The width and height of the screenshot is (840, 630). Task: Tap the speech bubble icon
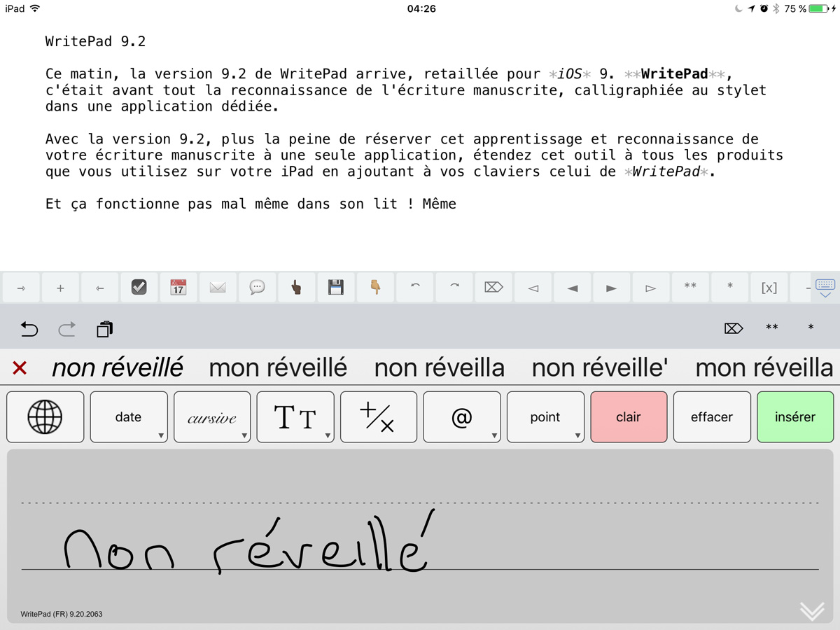(x=257, y=288)
